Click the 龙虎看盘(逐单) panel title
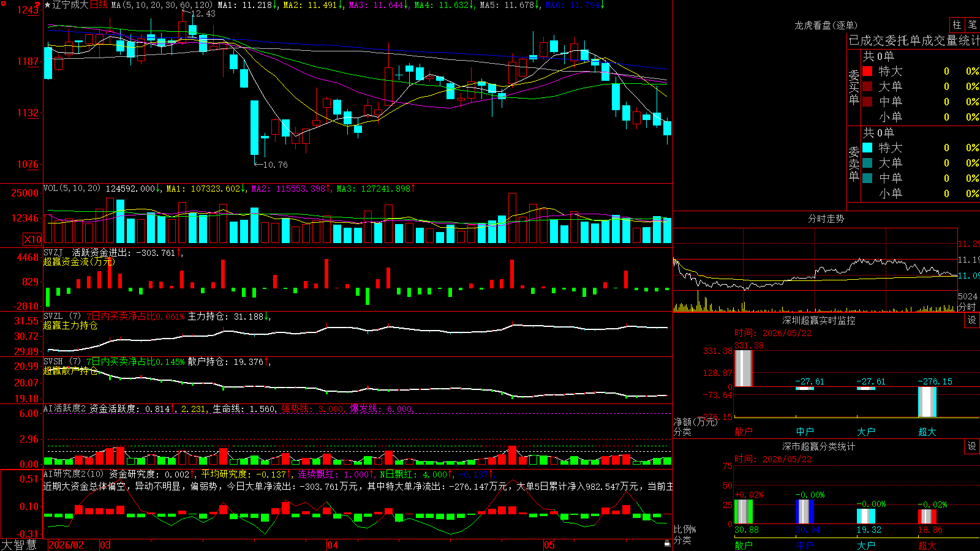The height and width of the screenshot is (551, 980). (826, 25)
